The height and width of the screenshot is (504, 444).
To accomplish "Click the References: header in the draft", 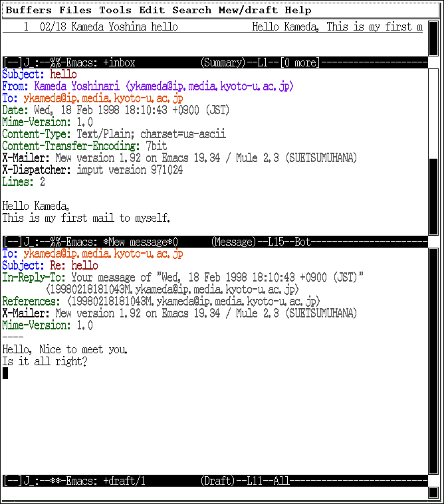I will 162,301.
